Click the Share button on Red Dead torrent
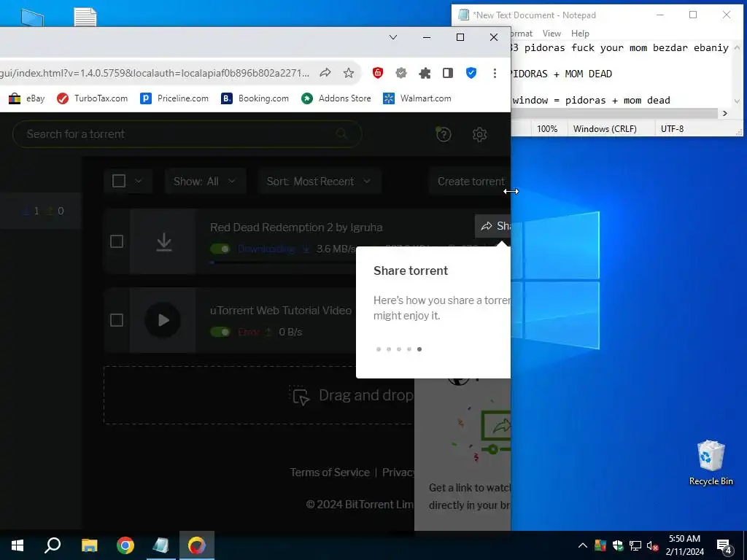 tap(493, 226)
